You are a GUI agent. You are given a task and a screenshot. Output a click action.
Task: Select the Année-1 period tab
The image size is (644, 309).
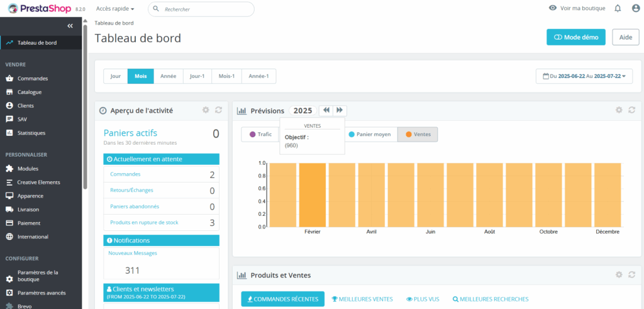(258, 76)
